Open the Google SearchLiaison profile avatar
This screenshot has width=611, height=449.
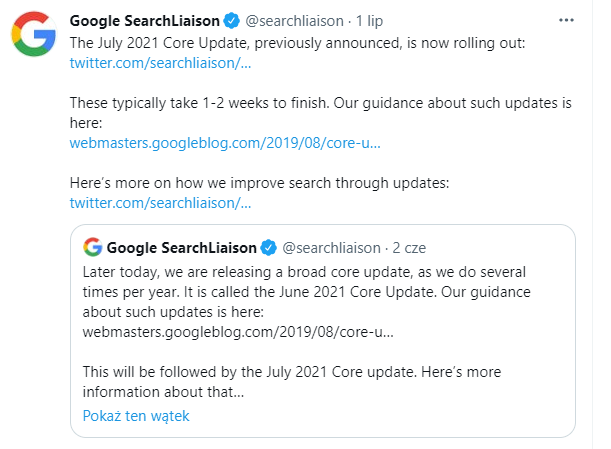point(34,34)
